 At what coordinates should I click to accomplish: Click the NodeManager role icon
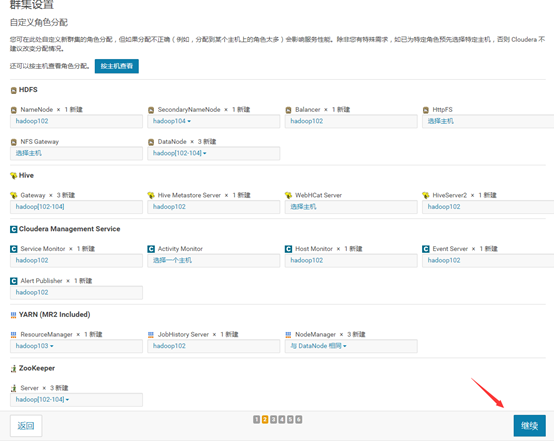(288, 335)
